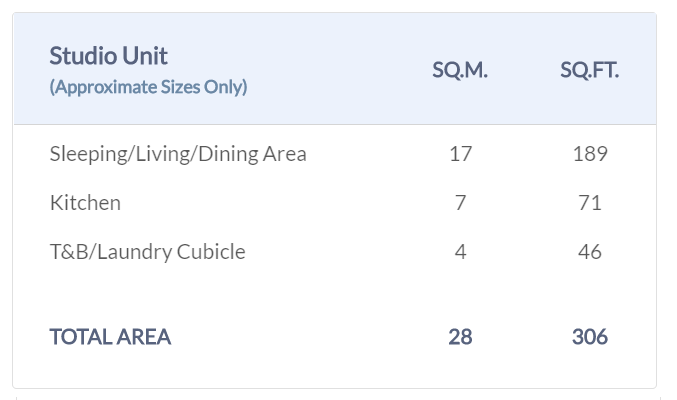
Task: Click the word Cubicle in third row
Action: pyautogui.click(x=211, y=252)
